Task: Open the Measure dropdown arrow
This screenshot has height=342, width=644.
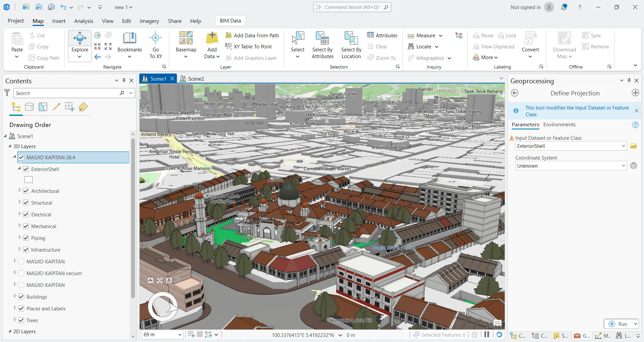Action: pos(441,36)
